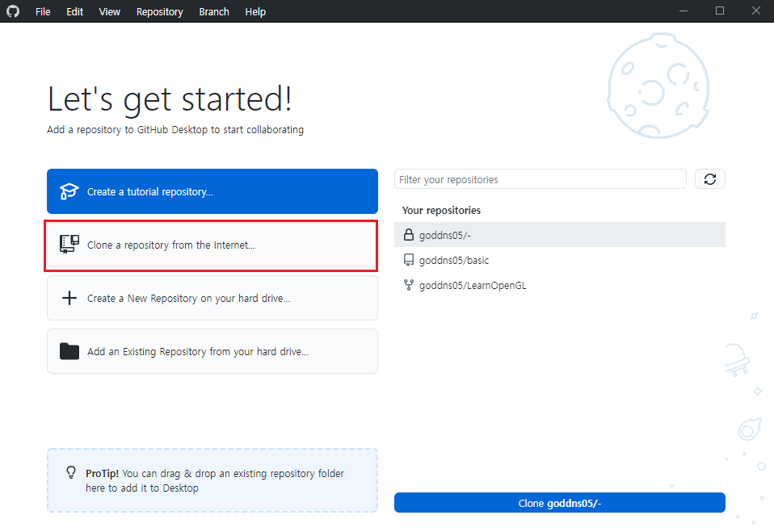Click the clone repository book icon
774x532 pixels.
pos(69,245)
